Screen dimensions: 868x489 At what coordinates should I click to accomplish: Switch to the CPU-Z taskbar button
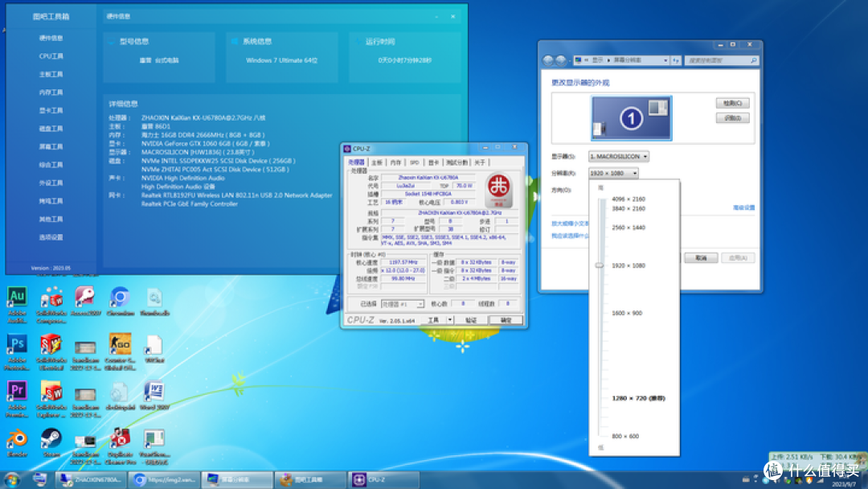click(383, 479)
